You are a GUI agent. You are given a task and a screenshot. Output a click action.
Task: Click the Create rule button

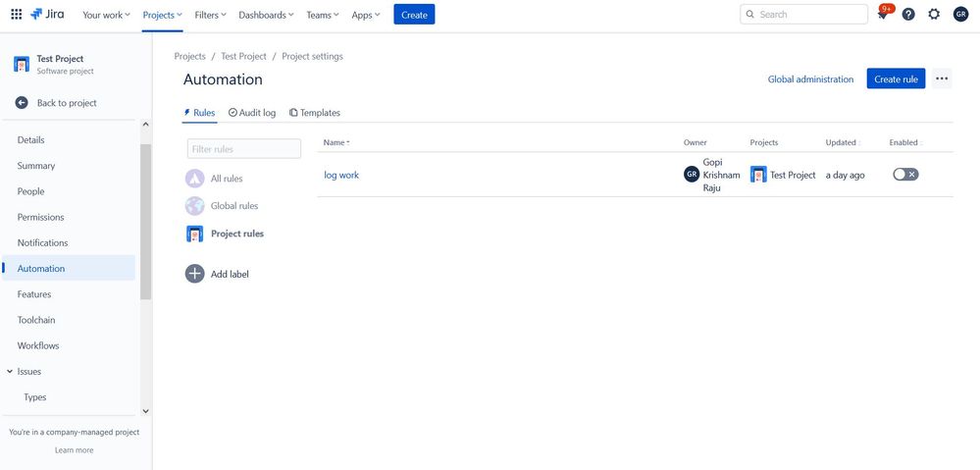(x=896, y=78)
